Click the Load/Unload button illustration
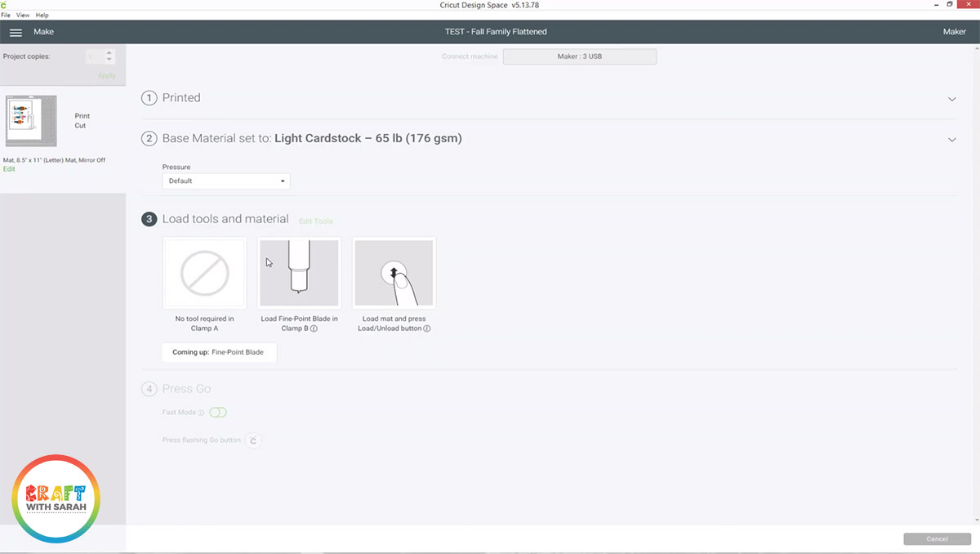The image size is (980, 554). pyautogui.click(x=394, y=274)
